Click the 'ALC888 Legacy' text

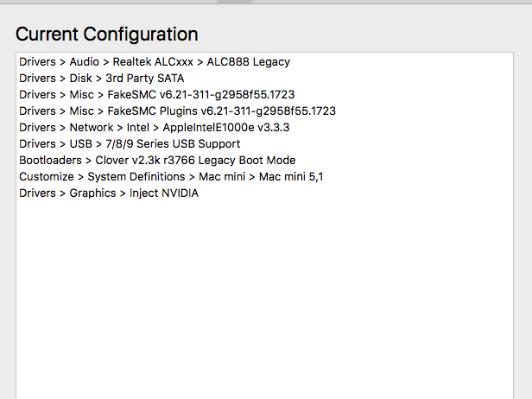pyautogui.click(x=249, y=62)
